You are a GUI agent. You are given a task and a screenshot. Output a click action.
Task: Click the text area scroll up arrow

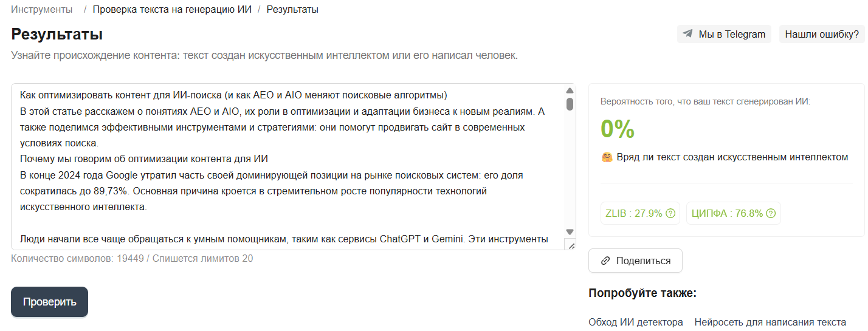pyautogui.click(x=570, y=91)
